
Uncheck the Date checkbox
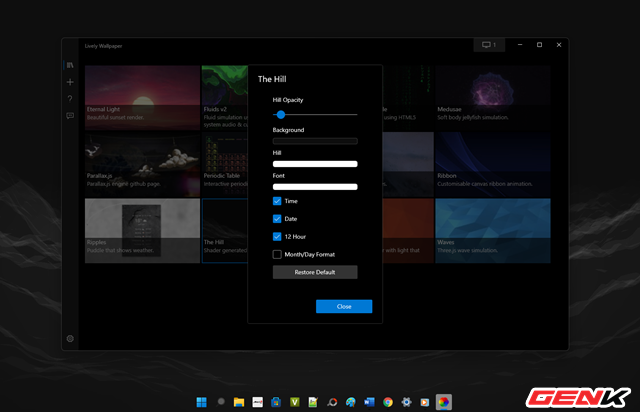point(277,219)
